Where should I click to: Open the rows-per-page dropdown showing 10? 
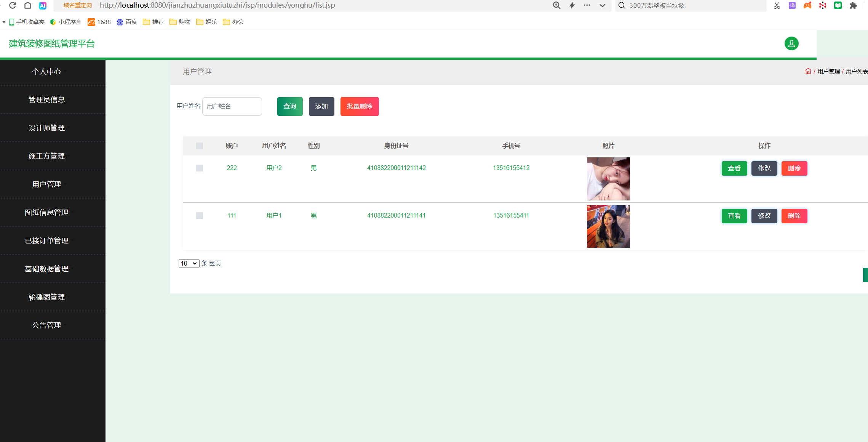pyautogui.click(x=189, y=263)
